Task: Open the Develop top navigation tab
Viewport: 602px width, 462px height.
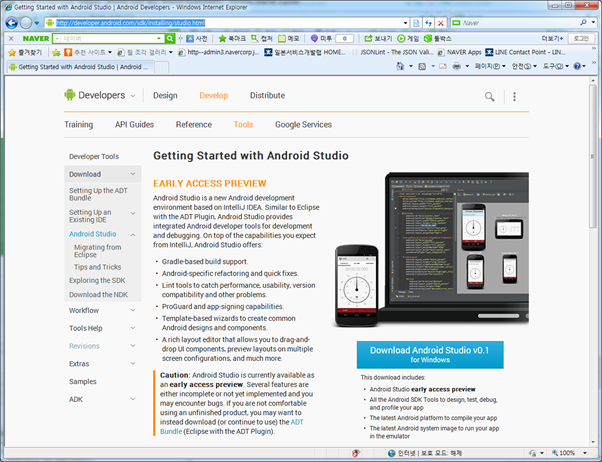Action: [x=213, y=95]
